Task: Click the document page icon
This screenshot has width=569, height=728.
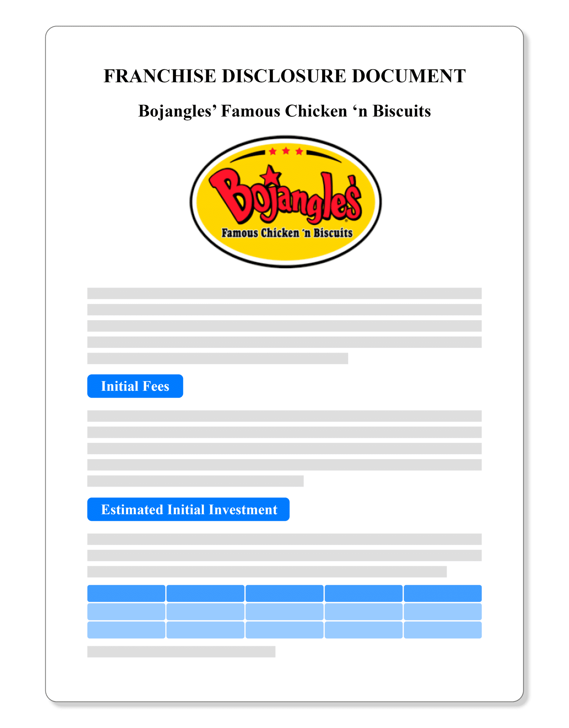Action: click(284, 364)
